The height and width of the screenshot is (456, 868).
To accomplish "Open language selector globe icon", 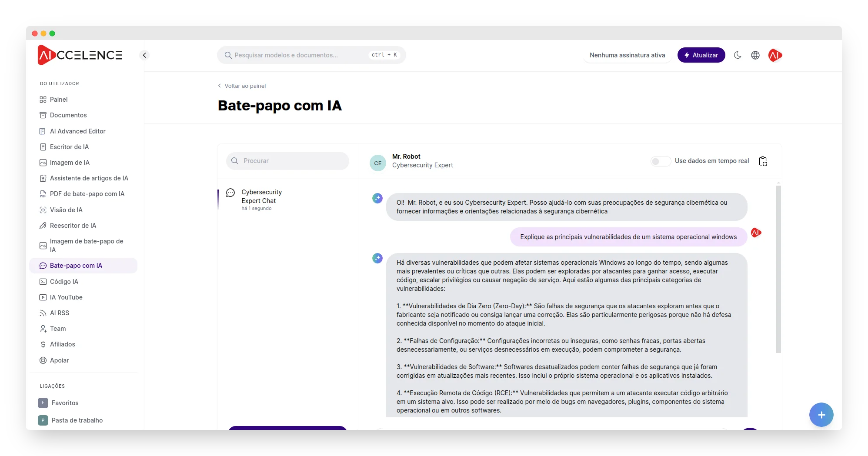I will [x=755, y=55].
